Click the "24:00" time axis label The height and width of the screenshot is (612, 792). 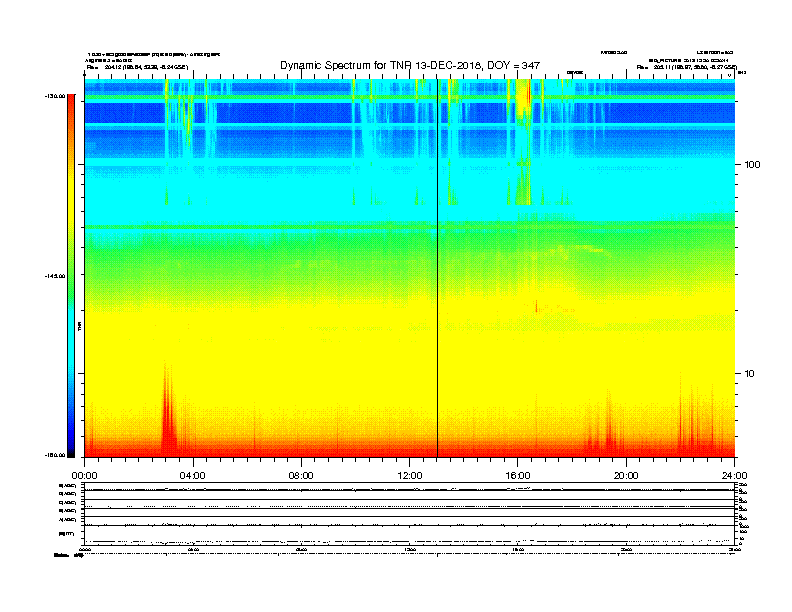734,476
